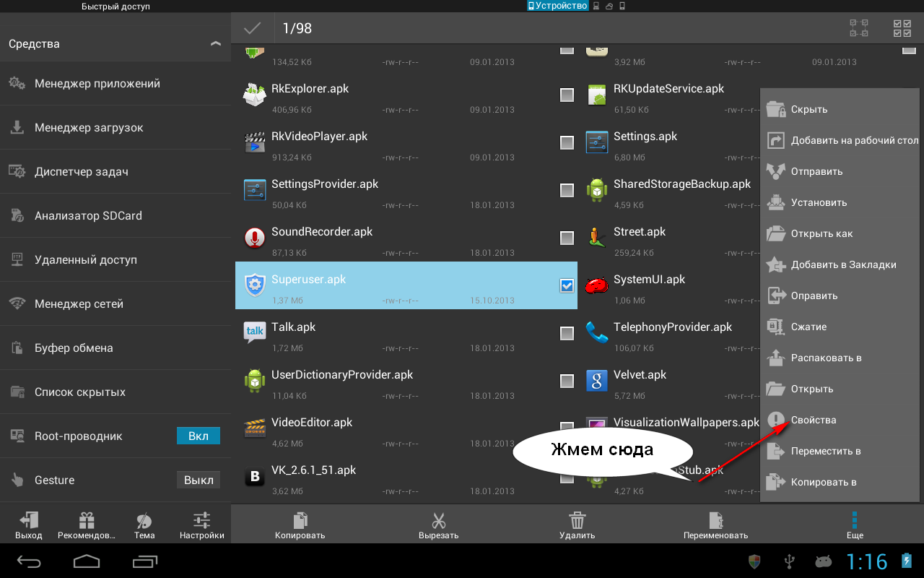This screenshot has width=924, height=578.
Task: Tap the Переименовать icon
Action: pyautogui.click(x=715, y=522)
